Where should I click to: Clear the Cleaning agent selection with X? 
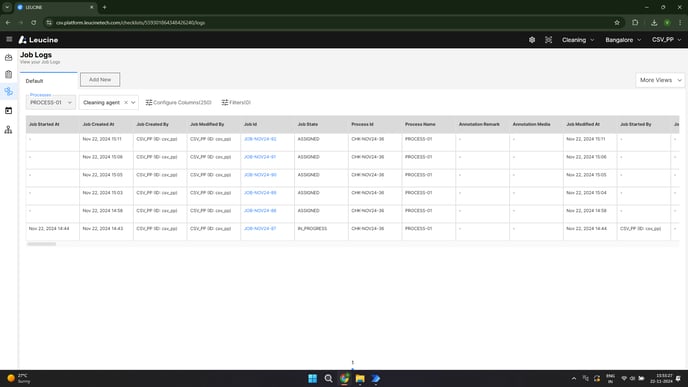[x=126, y=103]
